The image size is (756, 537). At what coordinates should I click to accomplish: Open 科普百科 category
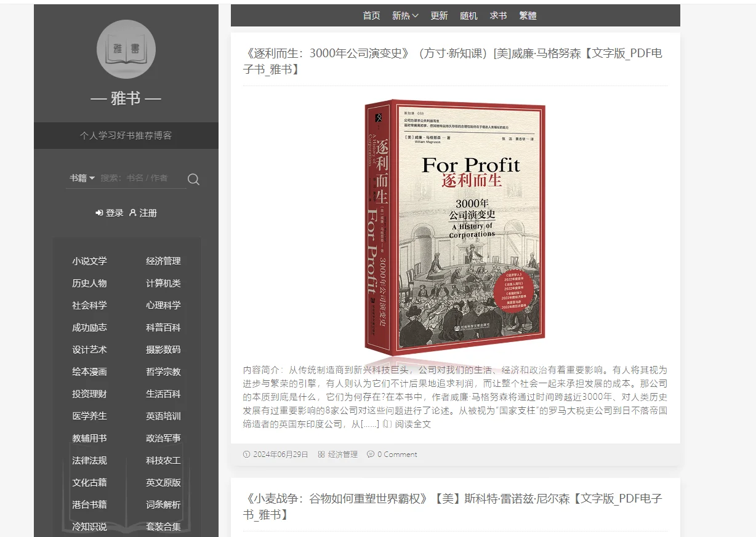(x=163, y=327)
